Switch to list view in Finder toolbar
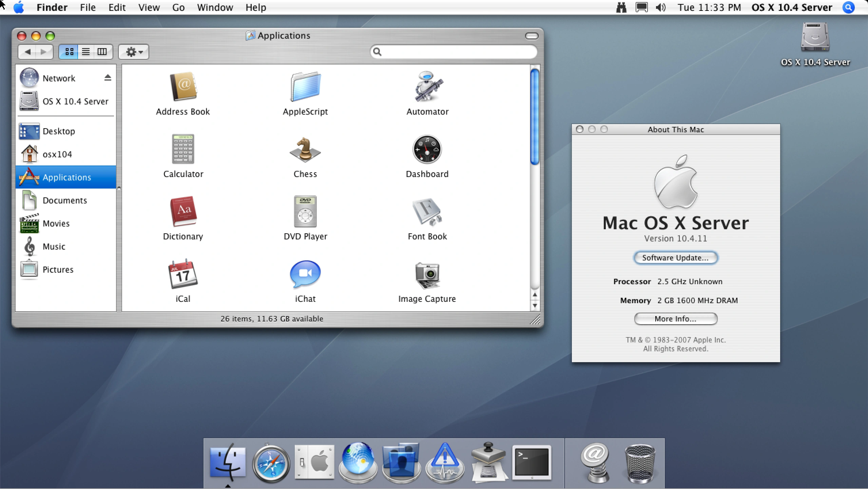The width and height of the screenshot is (868, 489). [x=85, y=52]
